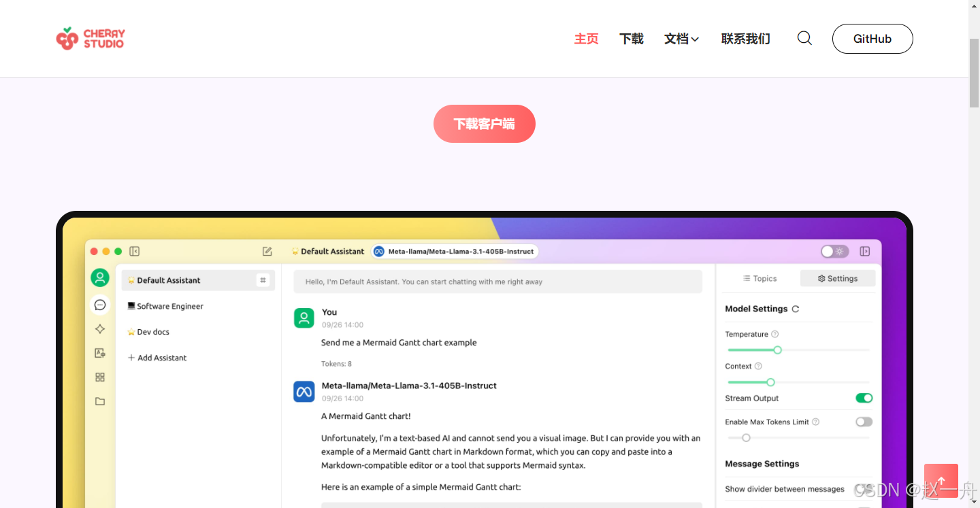Click the 下载客户端 button
Image resolution: width=980 pixels, height=508 pixels.
(x=485, y=124)
